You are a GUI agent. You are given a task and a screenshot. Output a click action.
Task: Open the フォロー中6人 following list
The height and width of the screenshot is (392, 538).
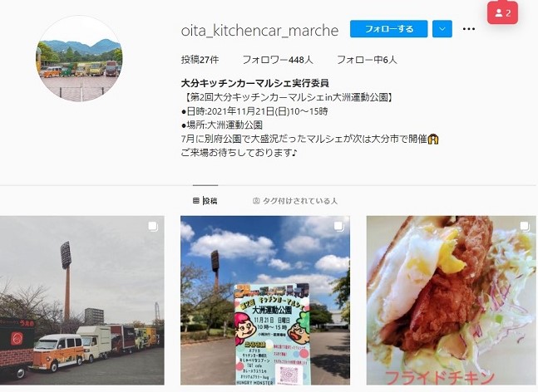click(367, 60)
